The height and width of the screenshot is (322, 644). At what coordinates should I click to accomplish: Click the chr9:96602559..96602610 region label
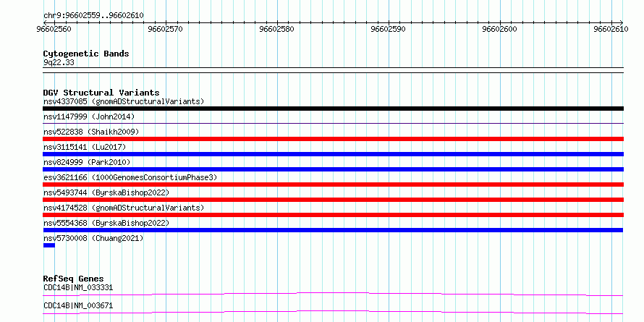coord(93,16)
